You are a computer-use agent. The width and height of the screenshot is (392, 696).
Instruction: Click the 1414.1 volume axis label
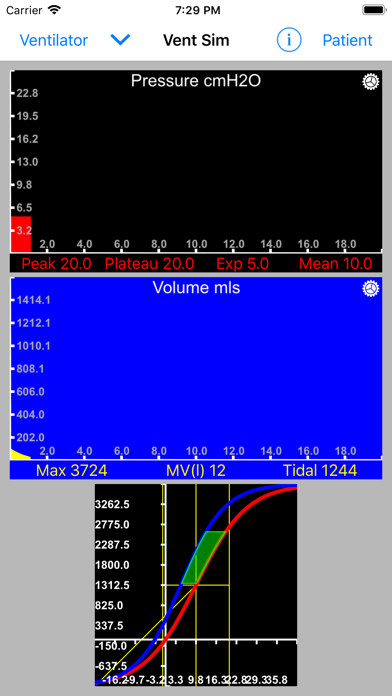pyautogui.click(x=33, y=300)
